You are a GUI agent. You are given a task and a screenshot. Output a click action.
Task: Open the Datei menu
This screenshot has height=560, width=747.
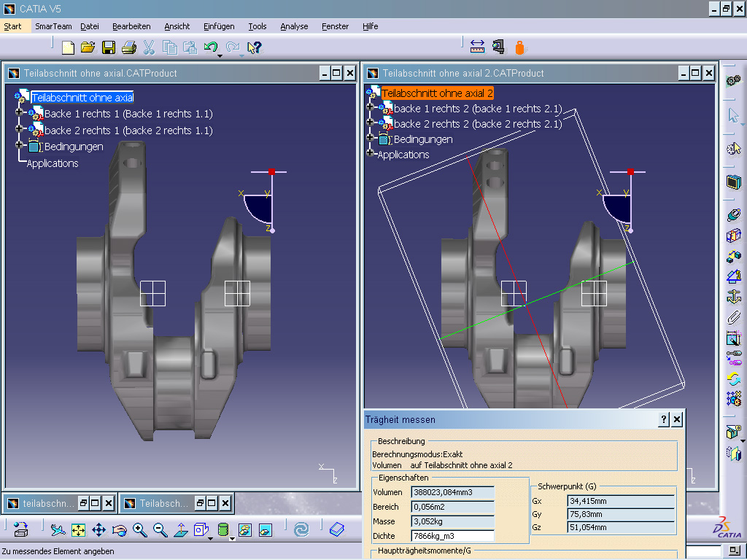90,26
